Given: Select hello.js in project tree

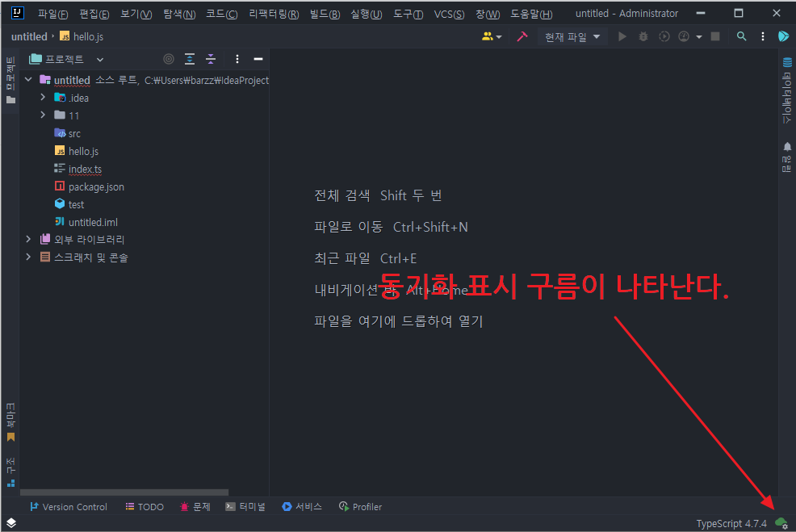Looking at the screenshot, I should click(x=77, y=151).
